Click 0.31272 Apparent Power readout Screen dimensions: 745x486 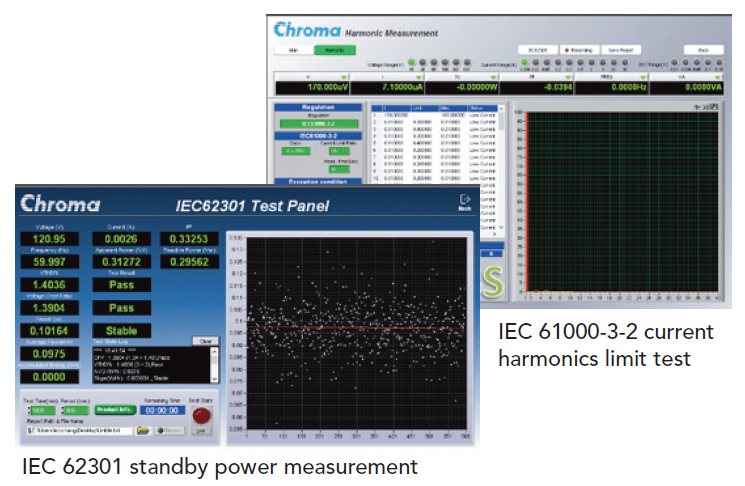pos(121,262)
